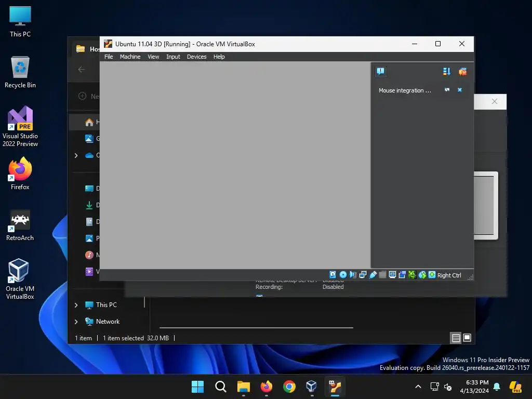Click the Home icon in File Explorer sidebar

89,122
